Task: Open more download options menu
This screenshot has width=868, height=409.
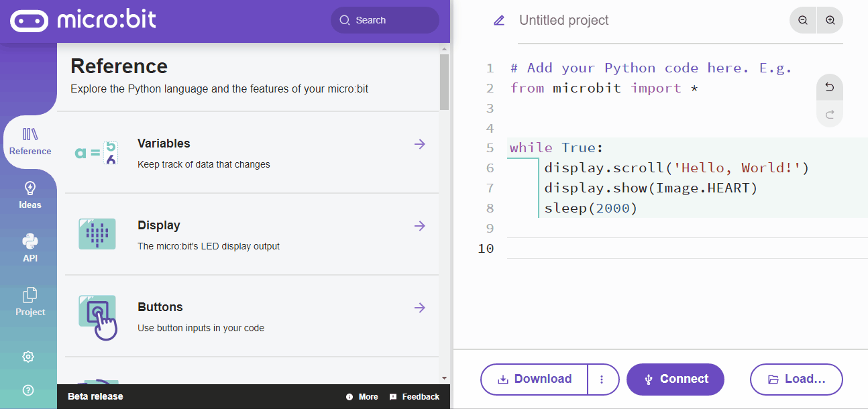Action: click(602, 379)
